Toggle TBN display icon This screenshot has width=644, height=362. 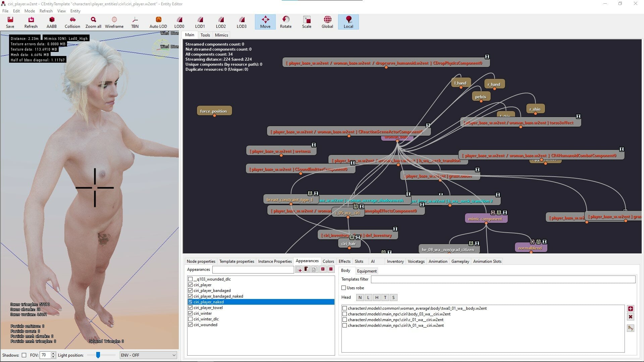[x=135, y=22]
